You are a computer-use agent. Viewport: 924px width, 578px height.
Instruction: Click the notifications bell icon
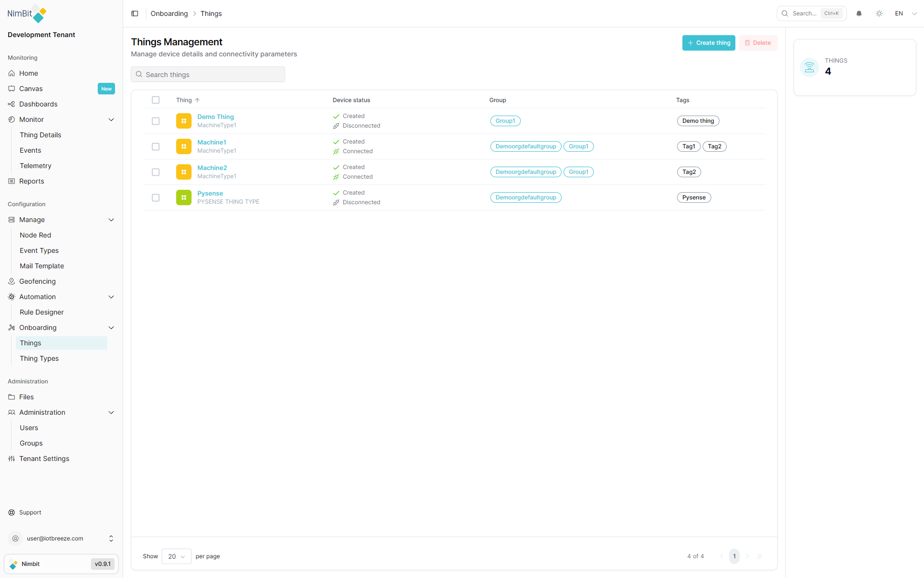tap(859, 13)
